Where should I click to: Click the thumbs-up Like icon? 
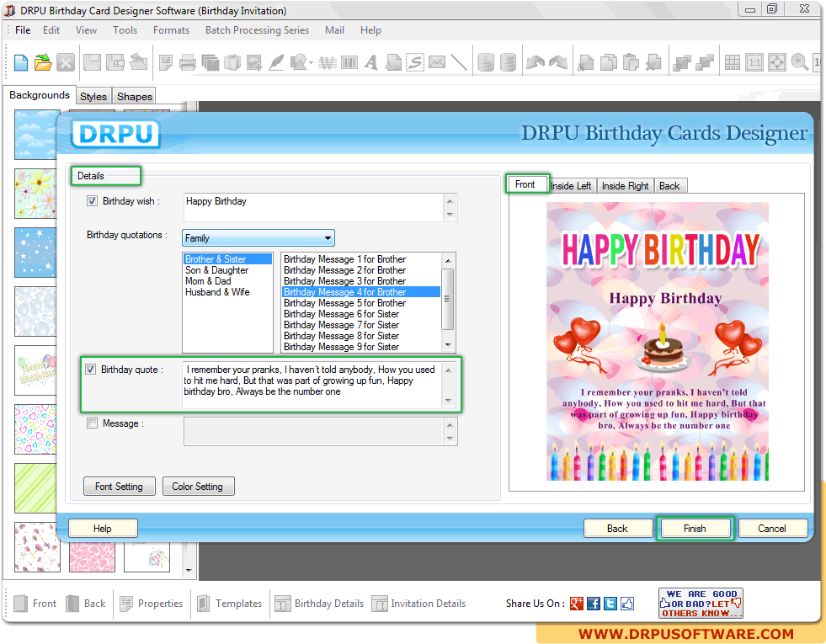pos(627,604)
